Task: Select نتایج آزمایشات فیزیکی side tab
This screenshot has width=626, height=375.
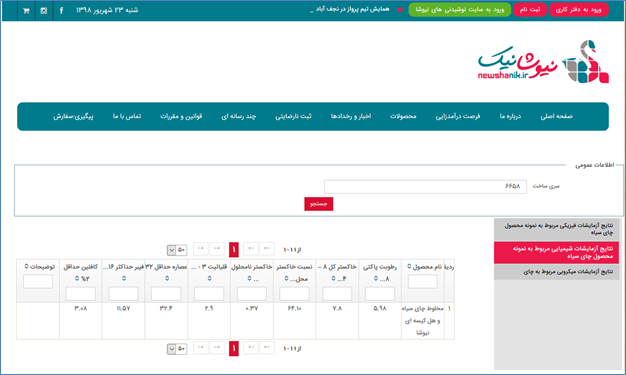Action: click(557, 229)
